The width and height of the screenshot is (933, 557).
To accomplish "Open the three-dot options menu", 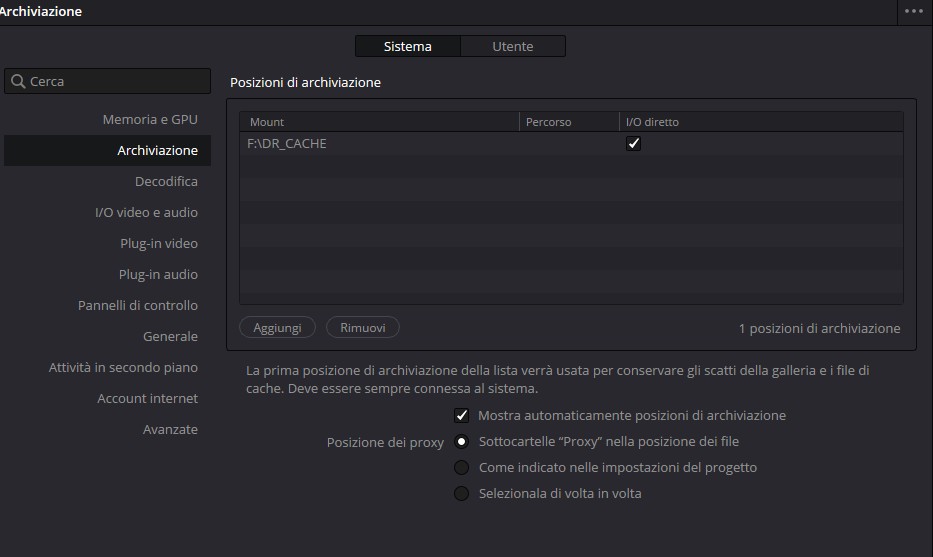I will 914,11.
